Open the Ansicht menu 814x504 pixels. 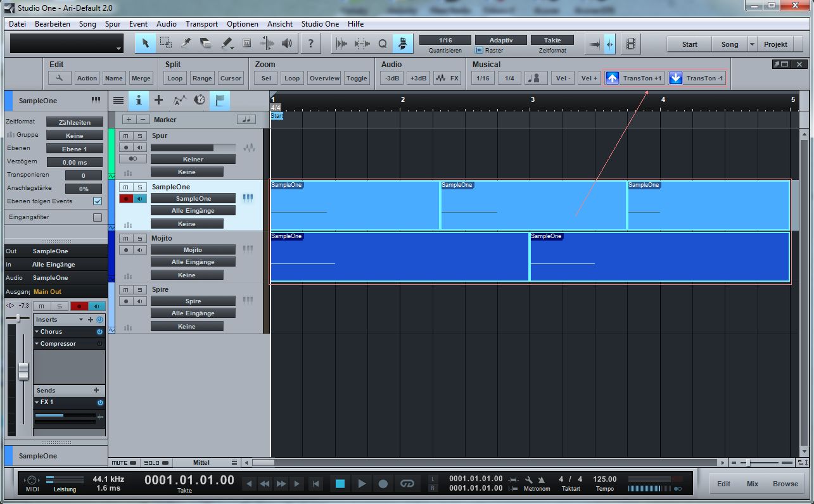280,24
